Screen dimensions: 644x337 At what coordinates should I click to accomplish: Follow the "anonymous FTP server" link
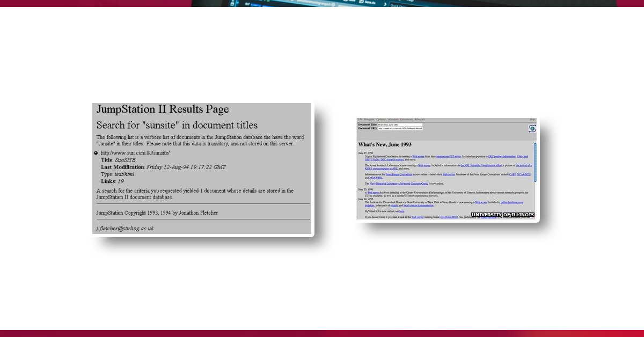[x=449, y=157]
